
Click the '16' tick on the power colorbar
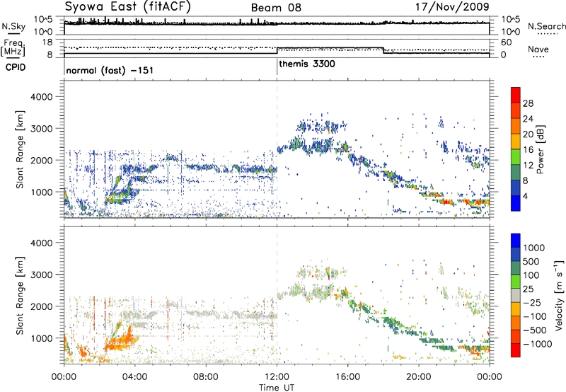528,150
